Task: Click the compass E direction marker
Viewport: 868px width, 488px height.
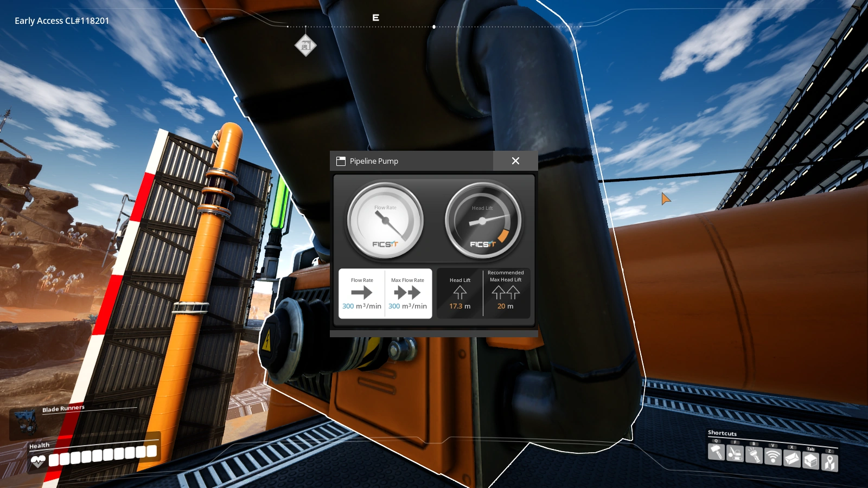Action: point(375,18)
